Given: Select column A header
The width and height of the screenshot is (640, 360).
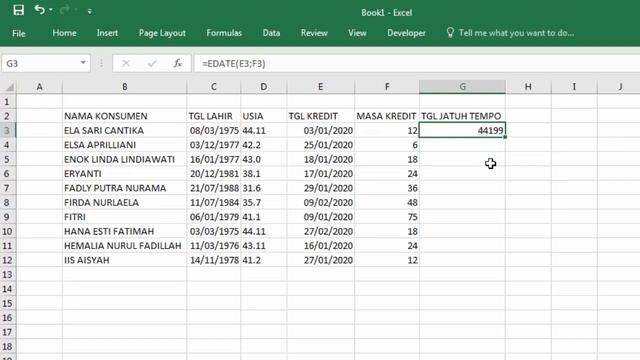Looking at the screenshot, I should point(39,87).
